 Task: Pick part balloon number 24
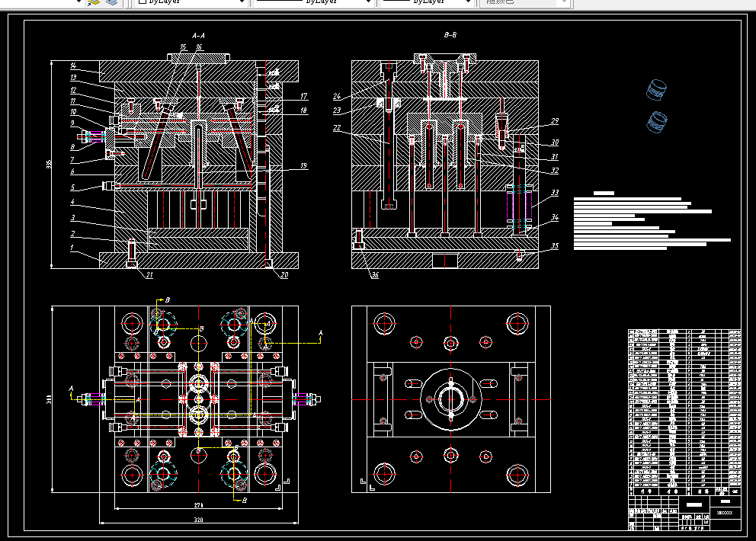tap(337, 97)
